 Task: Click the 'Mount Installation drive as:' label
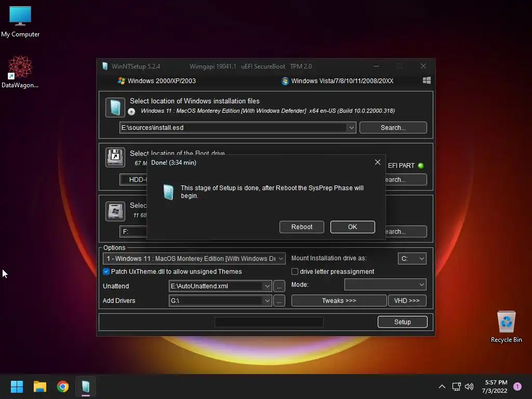329,258
